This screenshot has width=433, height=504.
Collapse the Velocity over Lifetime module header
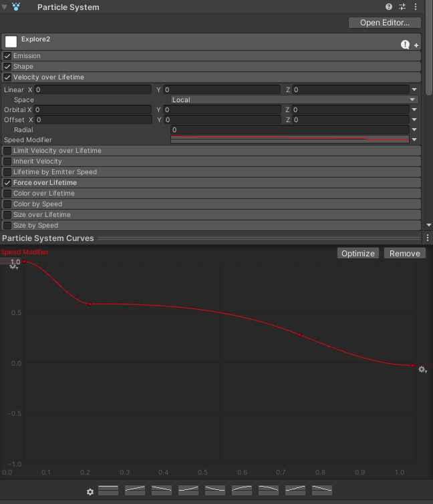(x=211, y=77)
